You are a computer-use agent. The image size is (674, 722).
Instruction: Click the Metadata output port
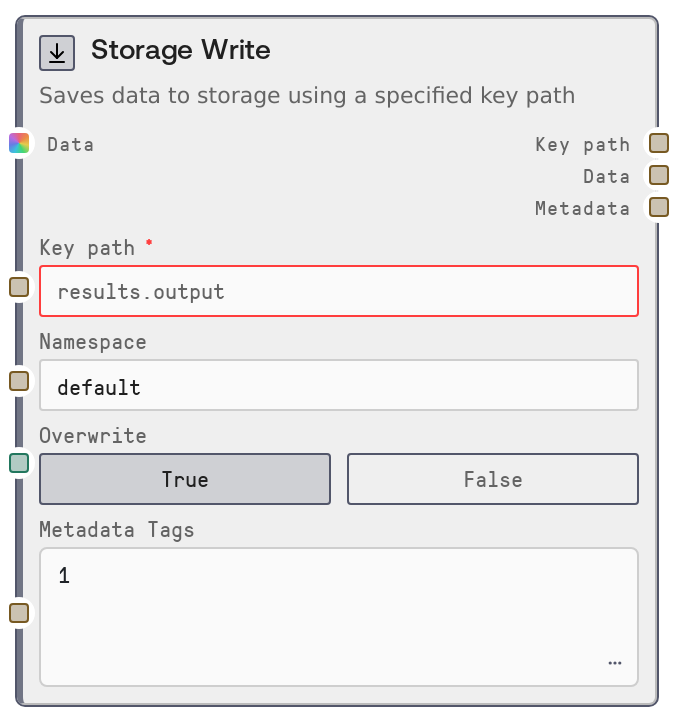tap(658, 207)
